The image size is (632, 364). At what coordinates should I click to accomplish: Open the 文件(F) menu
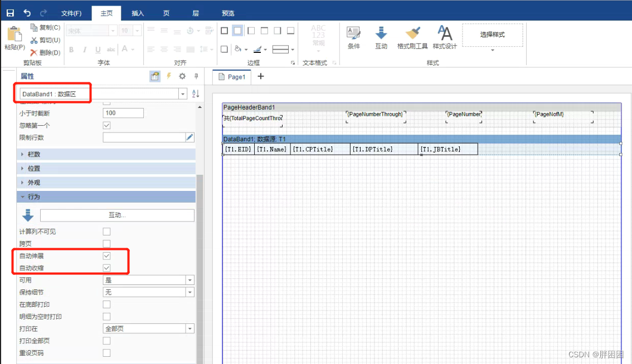tap(71, 13)
